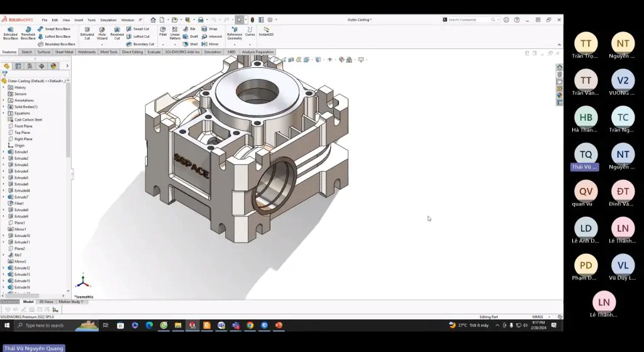Screen dimensions: 644x352
Task: Switch to the PropertyManager panel tab
Action: coord(18,66)
